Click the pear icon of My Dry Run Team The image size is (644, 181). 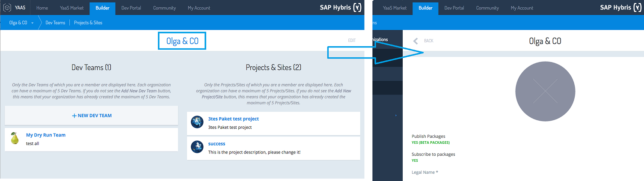[15, 139]
